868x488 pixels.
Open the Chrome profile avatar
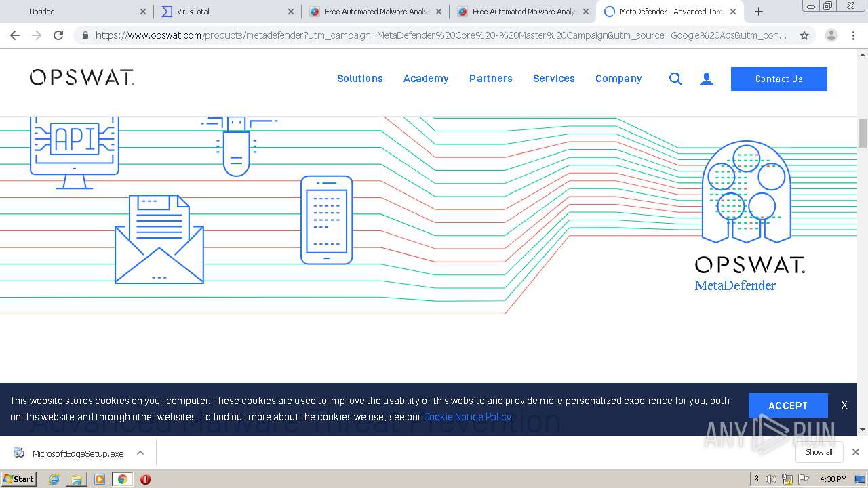(x=831, y=35)
